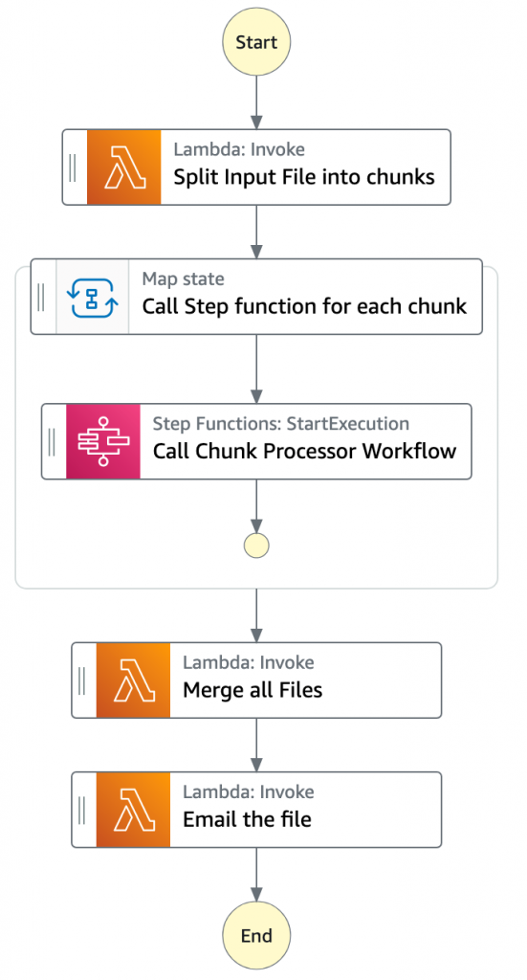Select the 'Merge all Files' state text
The image size is (527, 980).
[253, 690]
